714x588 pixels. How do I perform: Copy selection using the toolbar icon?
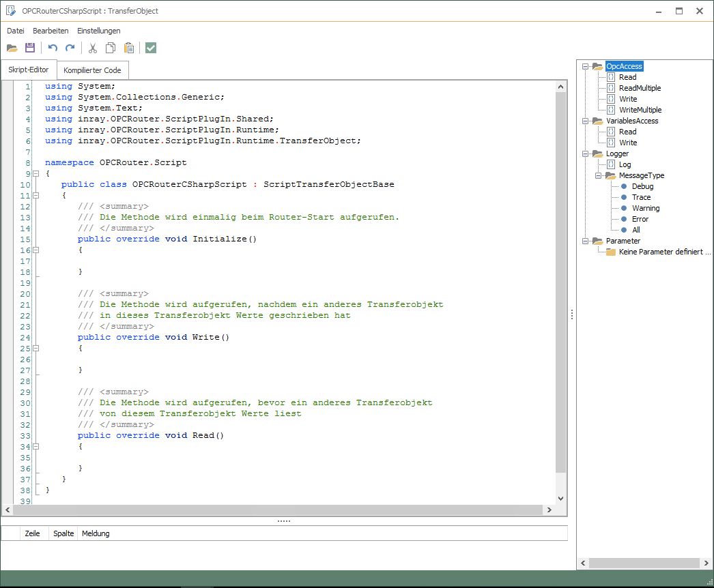click(x=111, y=48)
